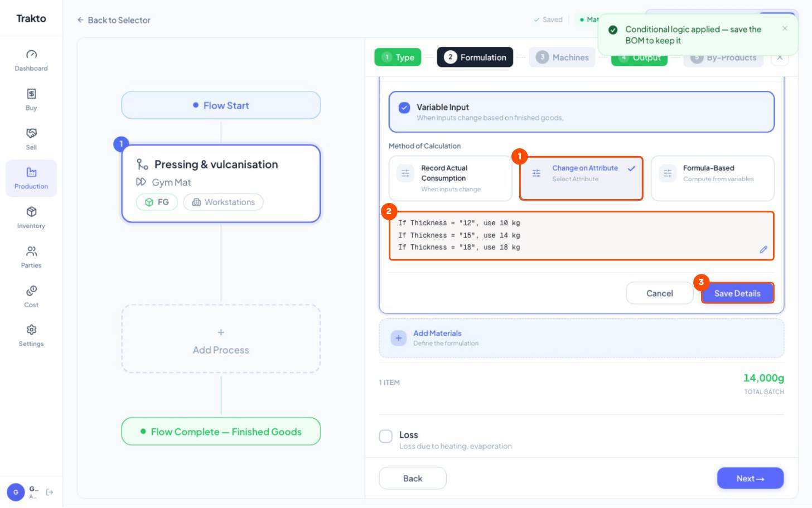Select Change on Attribute method
The height and width of the screenshot is (508, 812).
pos(581,178)
